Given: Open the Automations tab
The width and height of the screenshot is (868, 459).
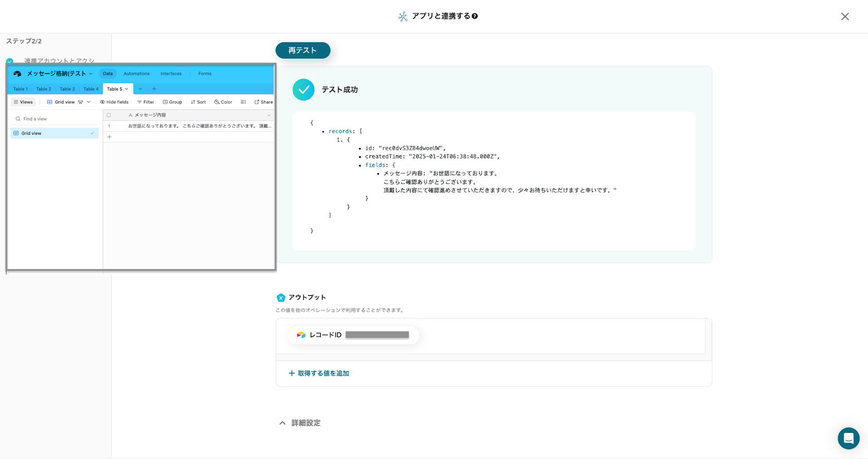Looking at the screenshot, I should point(136,74).
